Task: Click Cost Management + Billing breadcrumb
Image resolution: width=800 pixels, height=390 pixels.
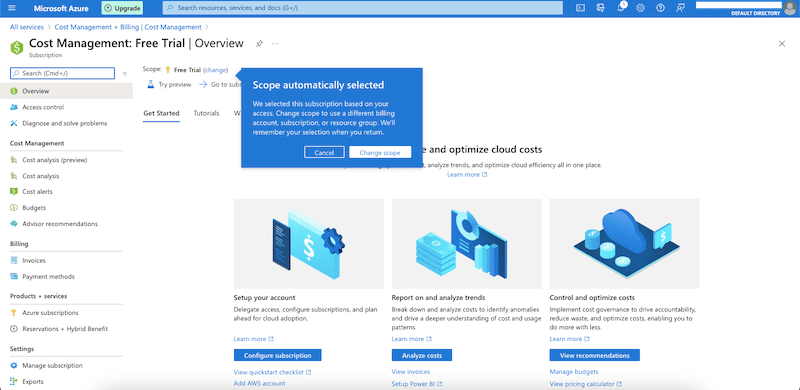Action: point(128,27)
